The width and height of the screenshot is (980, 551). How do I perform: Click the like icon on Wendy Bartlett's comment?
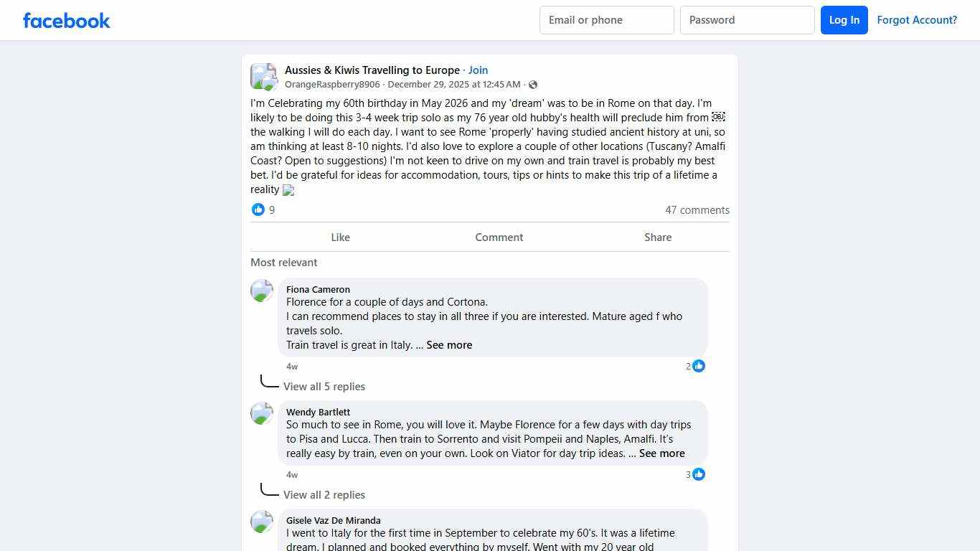click(x=699, y=474)
